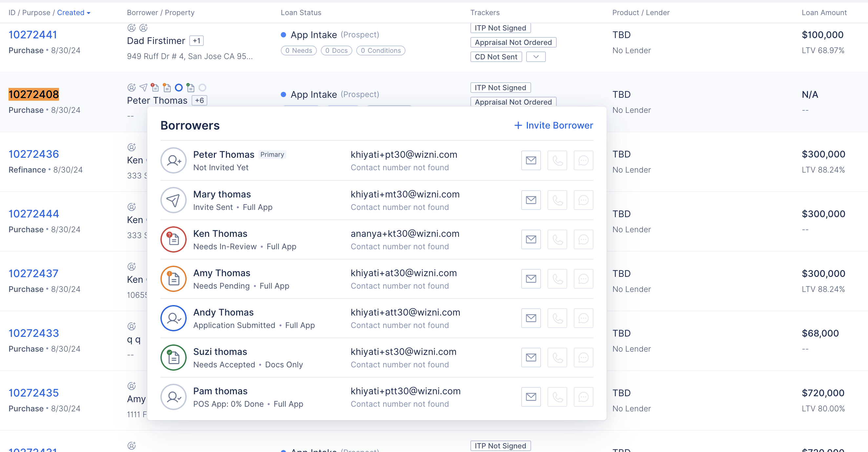Click Peter Thomas add-user avatar icon
Image resolution: width=868 pixels, height=452 pixels.
tap(173, 160)
